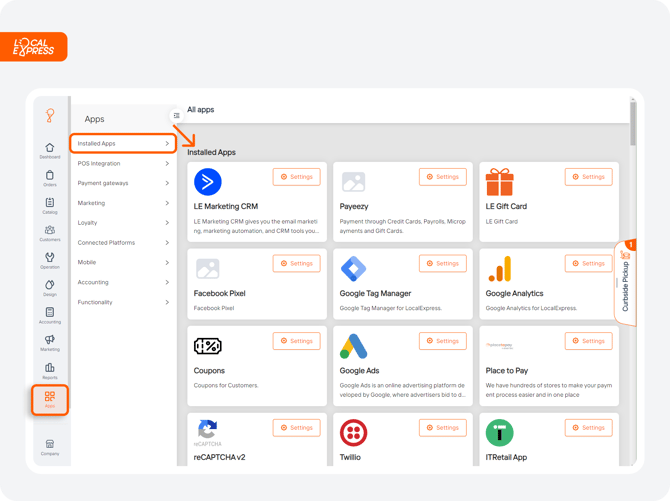The height and width of the screenshot is (501, 670).
Task: Click the Payeezy placeholder image
Action: coord(353,182)
